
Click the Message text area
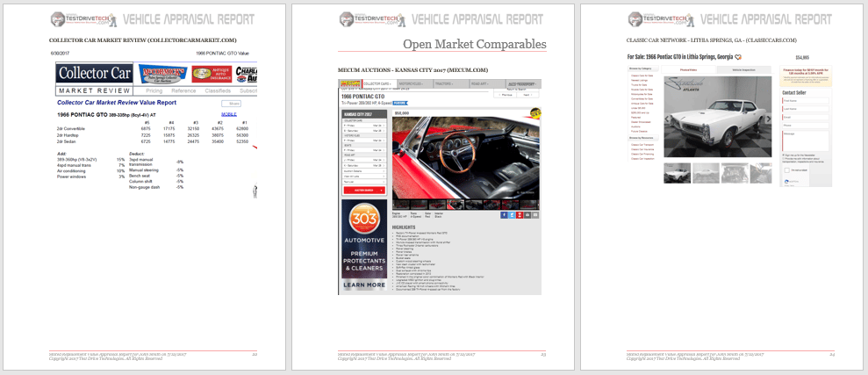click(x=806, y=141)
